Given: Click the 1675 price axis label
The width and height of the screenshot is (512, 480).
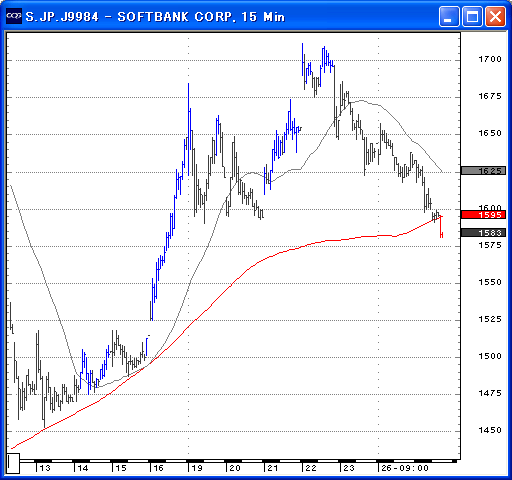Looking at the screenshot, I should (x=490, y=96).
